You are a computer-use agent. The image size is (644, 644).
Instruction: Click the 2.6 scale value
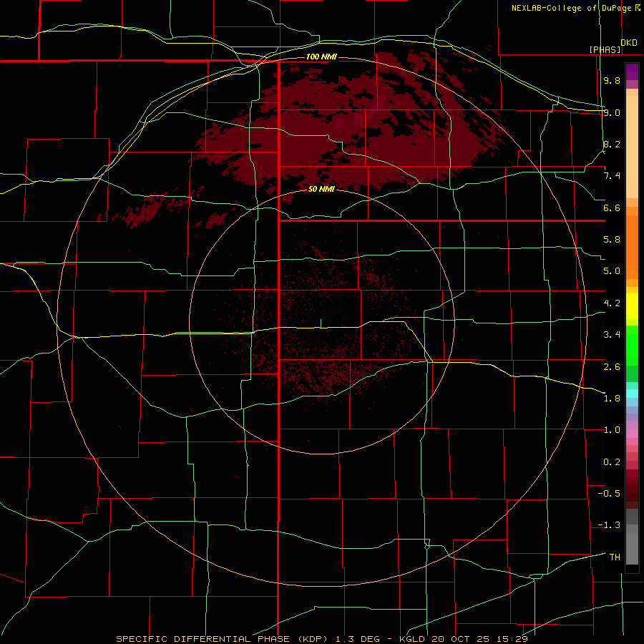tap(612, 366)
